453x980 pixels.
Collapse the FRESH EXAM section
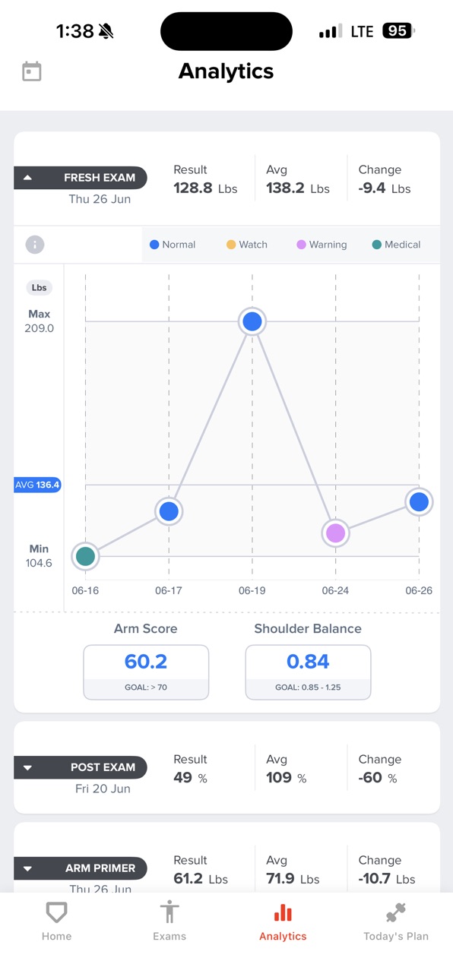click(81, 178)
